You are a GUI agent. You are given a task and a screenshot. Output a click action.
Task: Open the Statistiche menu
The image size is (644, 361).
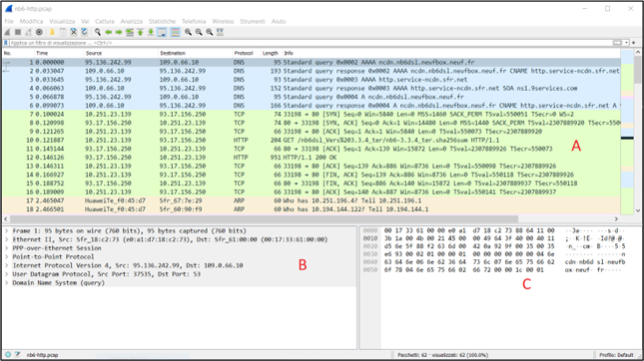162,21
